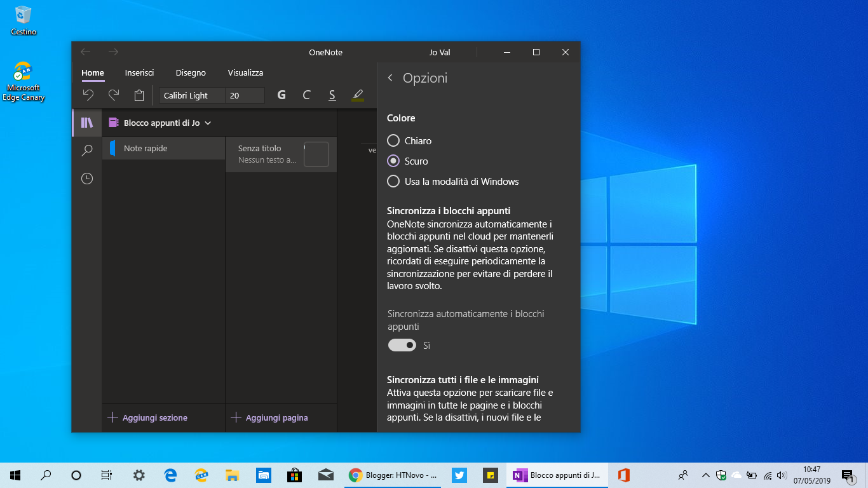
Task: Open Wi-Fi network icon in system tray
Action: (767, 475)
